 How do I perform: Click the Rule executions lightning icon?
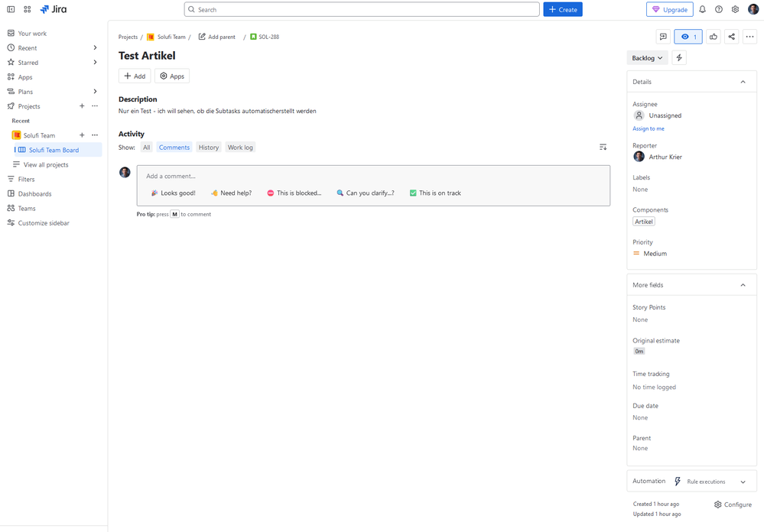point(678,482)
